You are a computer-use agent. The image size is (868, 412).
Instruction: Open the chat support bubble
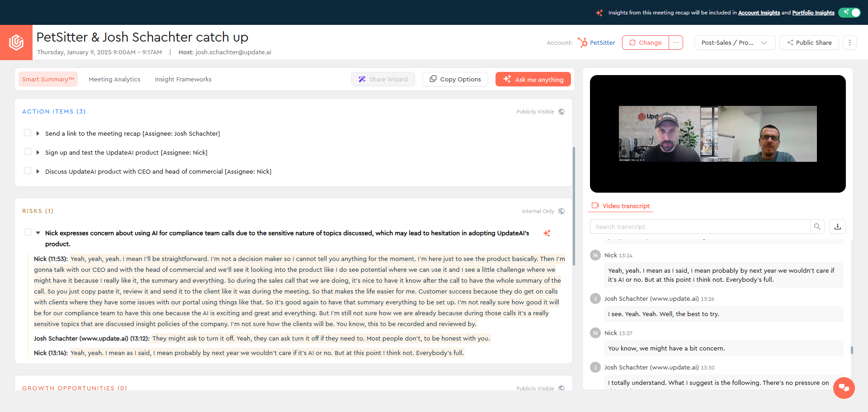pyautogui.click(x=844, y=388)
